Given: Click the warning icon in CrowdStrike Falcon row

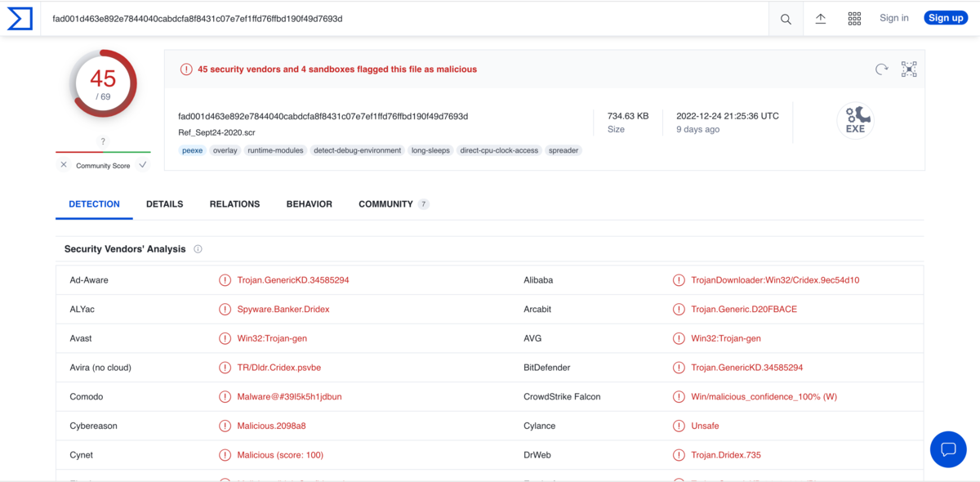Looking at the screenshot, I should point(679,397).
